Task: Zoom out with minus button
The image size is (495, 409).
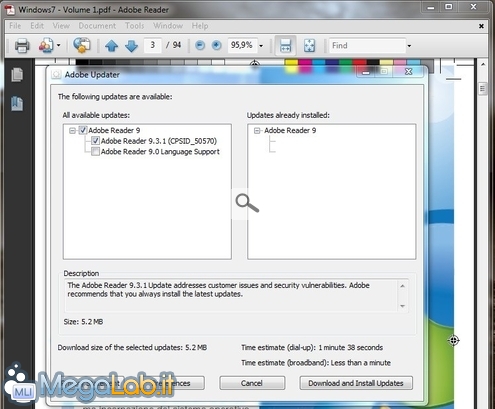Action: tap(200, 45)
